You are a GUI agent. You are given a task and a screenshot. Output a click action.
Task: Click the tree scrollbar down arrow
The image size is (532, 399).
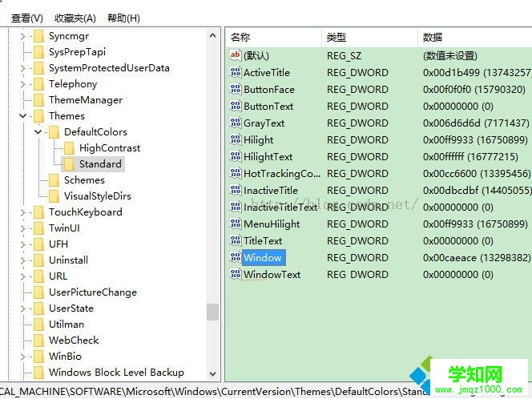coord(213,374)
